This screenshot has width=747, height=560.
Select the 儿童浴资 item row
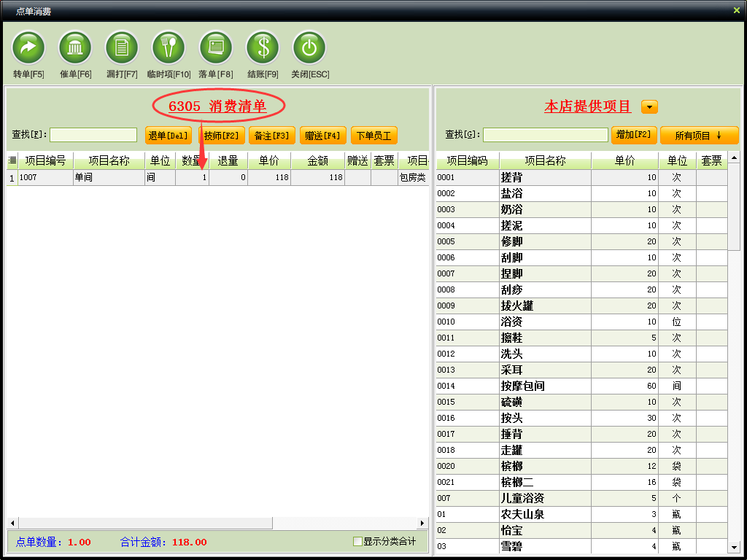click(x=581, y=498)
